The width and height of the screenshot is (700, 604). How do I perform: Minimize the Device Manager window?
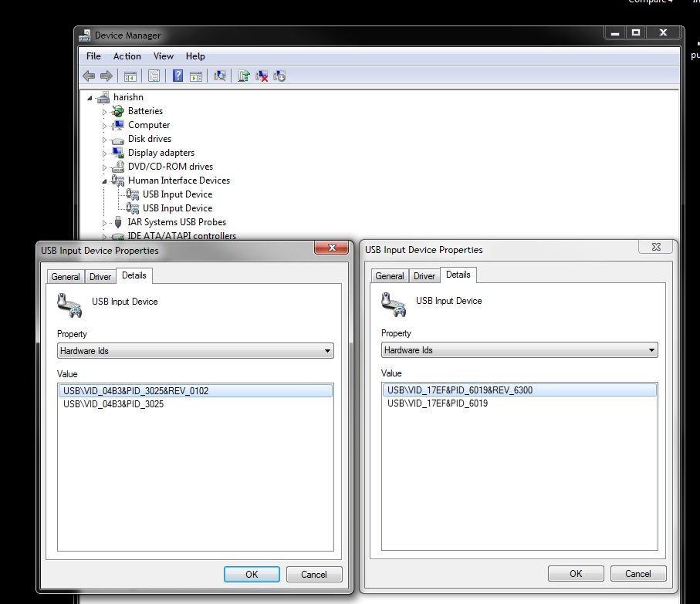pos(615,32)
